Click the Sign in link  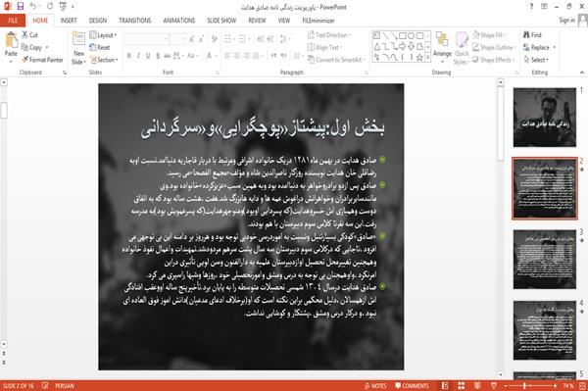(566, 21)
